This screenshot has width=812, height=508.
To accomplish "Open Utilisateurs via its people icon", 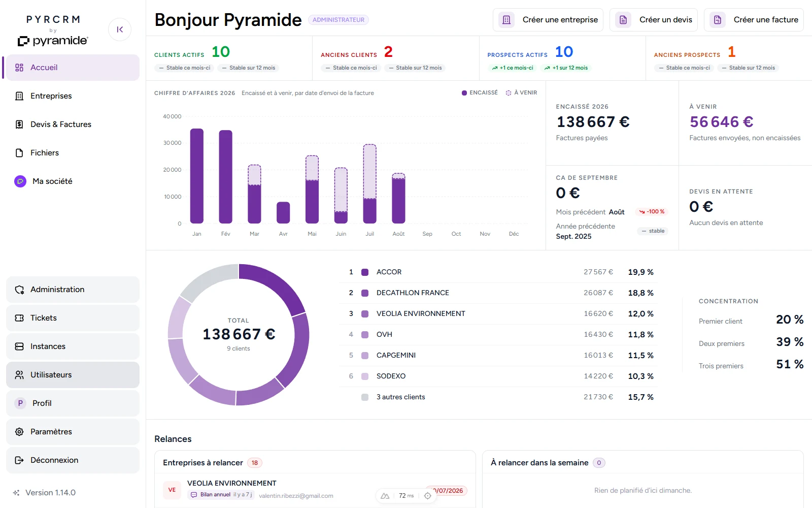I will click(19, 375).
